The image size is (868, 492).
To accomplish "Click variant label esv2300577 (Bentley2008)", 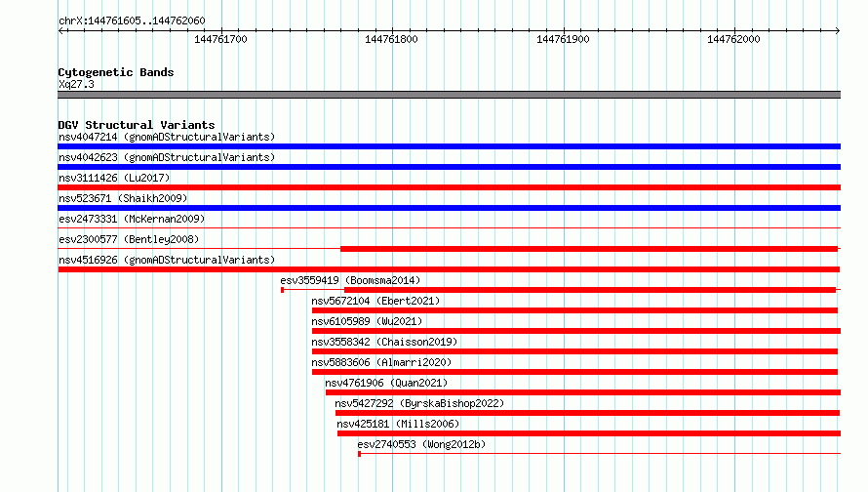I will [x=129, y=239].
